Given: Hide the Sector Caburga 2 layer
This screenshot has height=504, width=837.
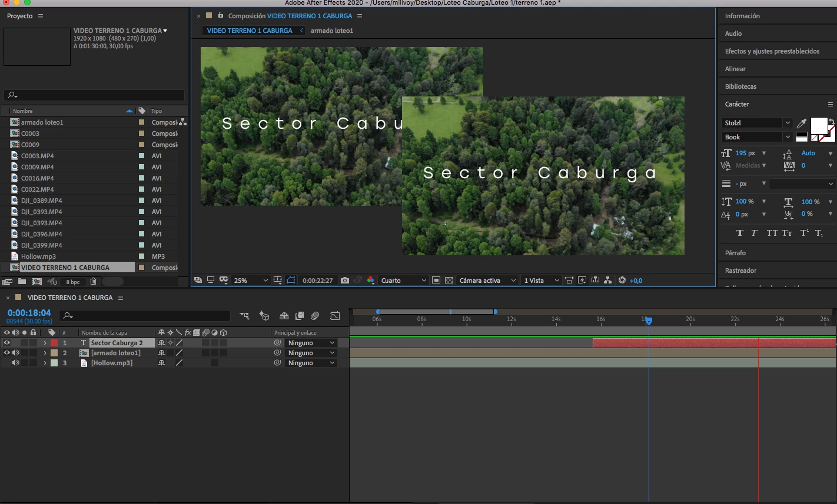Looking at the screenshot, I should coord(7,343).
